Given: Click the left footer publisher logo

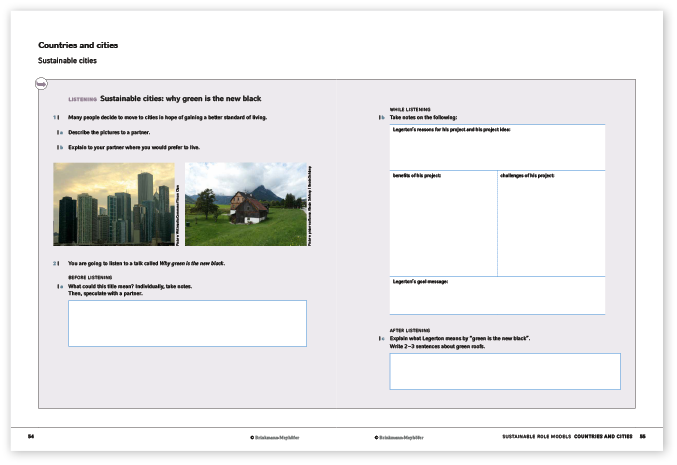Looking at the screenshot, I should pos(278,436).
